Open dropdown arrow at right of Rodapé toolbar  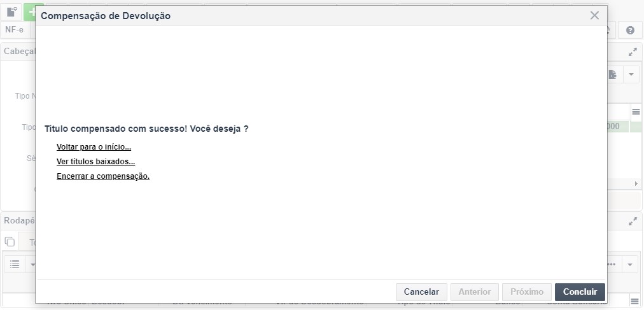click(x=630, y=264)
